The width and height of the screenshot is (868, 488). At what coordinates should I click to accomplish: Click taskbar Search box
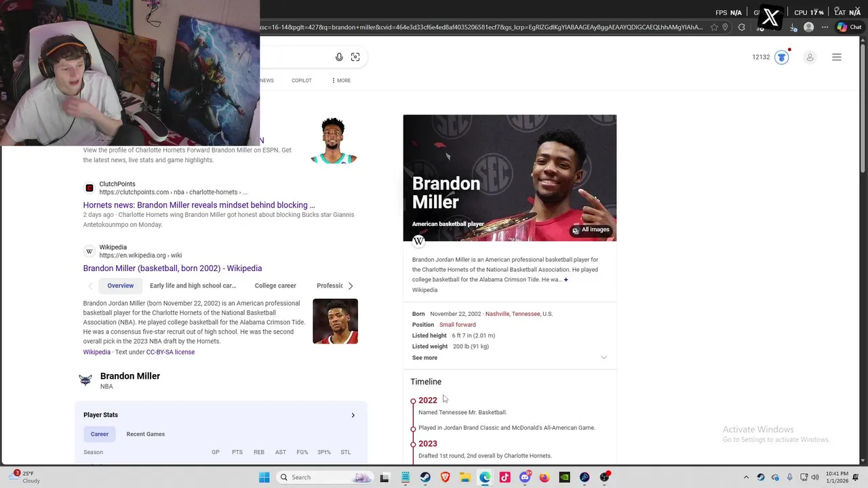coord(325,477)
